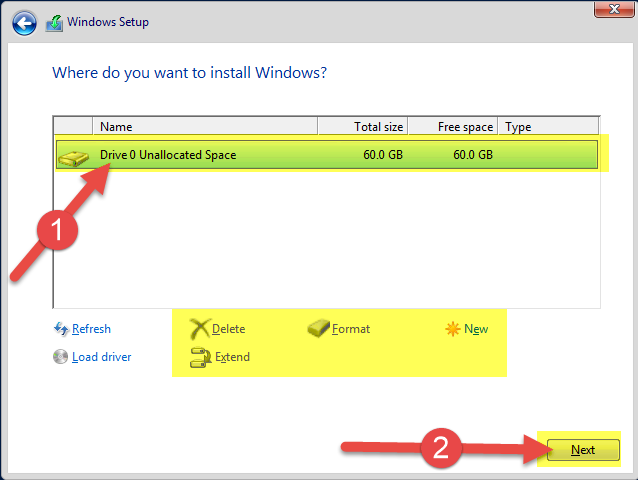
Task: Create a partition with the New link
Action: [476, 329]
